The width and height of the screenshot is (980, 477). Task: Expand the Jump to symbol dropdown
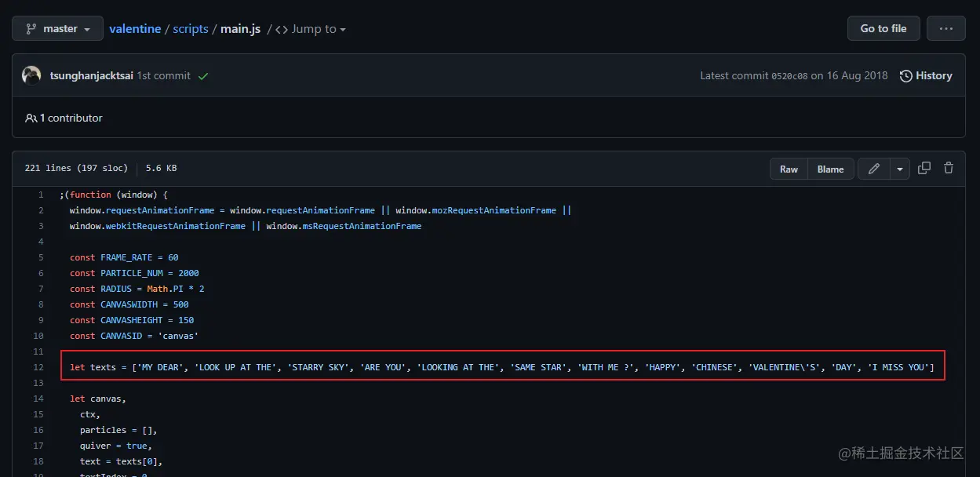pos(311,29)
